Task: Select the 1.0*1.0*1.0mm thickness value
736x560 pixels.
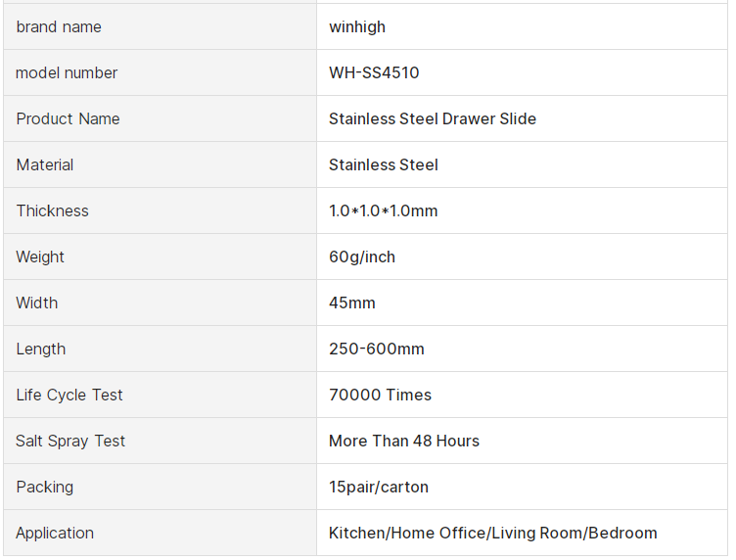Action: tap(384, 210)
